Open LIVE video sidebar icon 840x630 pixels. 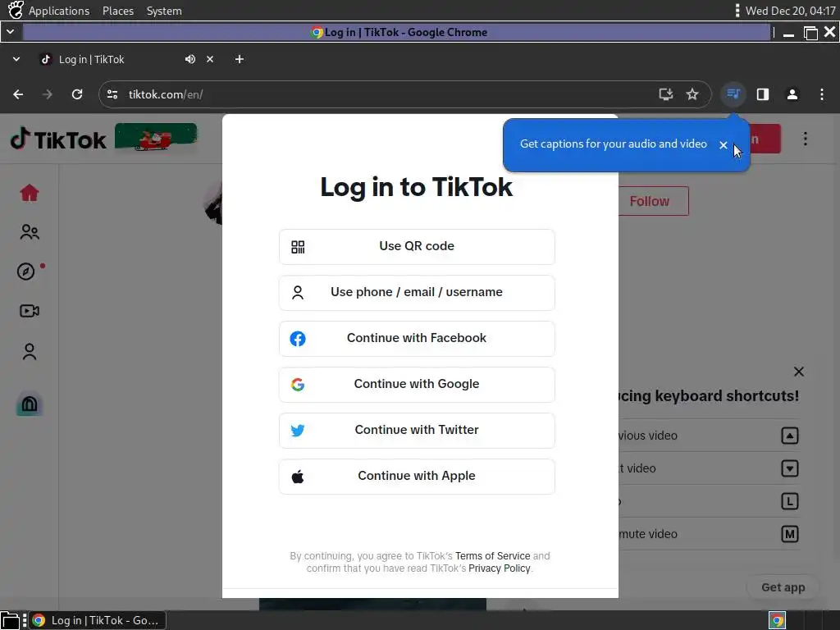[x=30, y=311]
